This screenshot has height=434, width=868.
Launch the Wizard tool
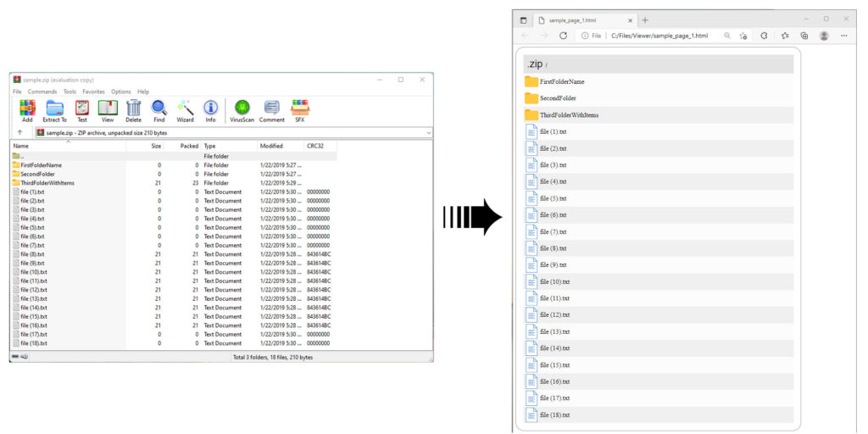185,110
